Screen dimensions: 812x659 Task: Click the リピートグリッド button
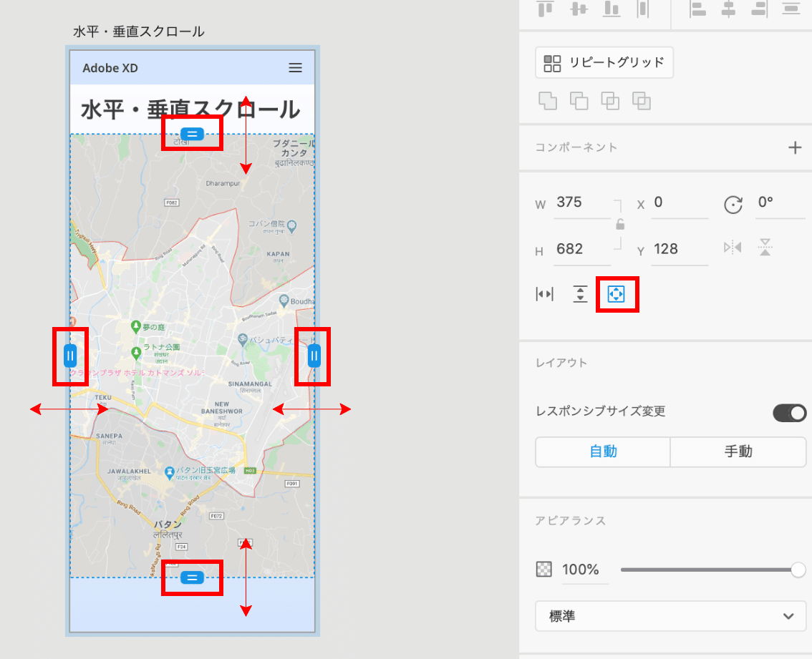[x=604, y=62]
